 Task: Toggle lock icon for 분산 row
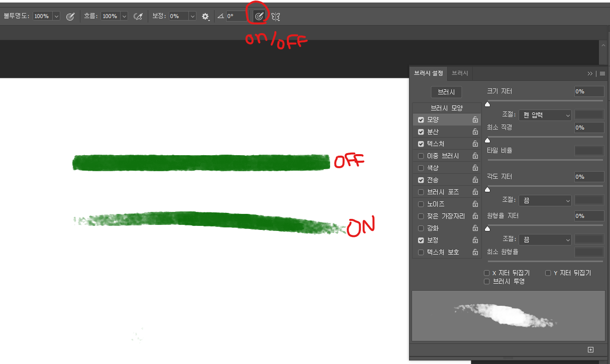click(475, 132)
